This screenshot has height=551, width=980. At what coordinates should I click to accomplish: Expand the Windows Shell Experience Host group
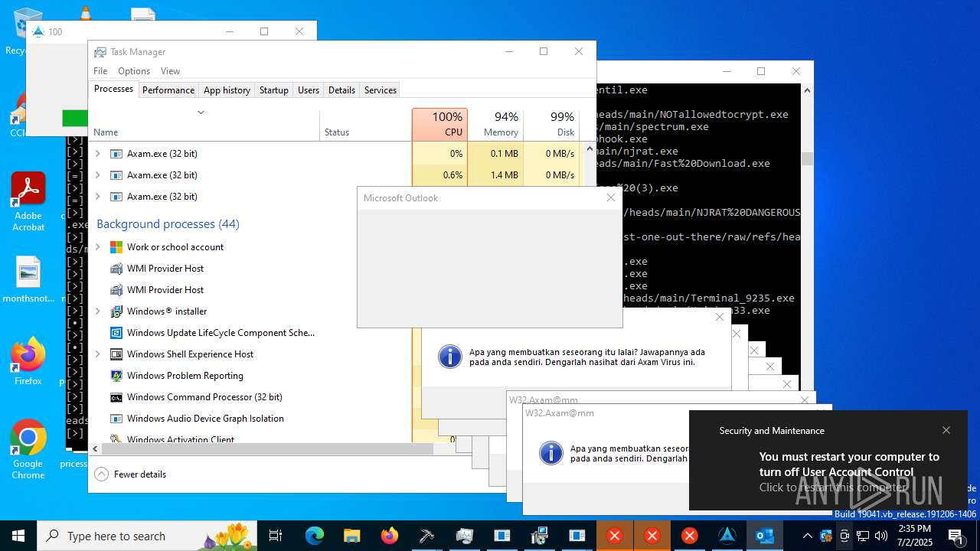tap(97, 354)
